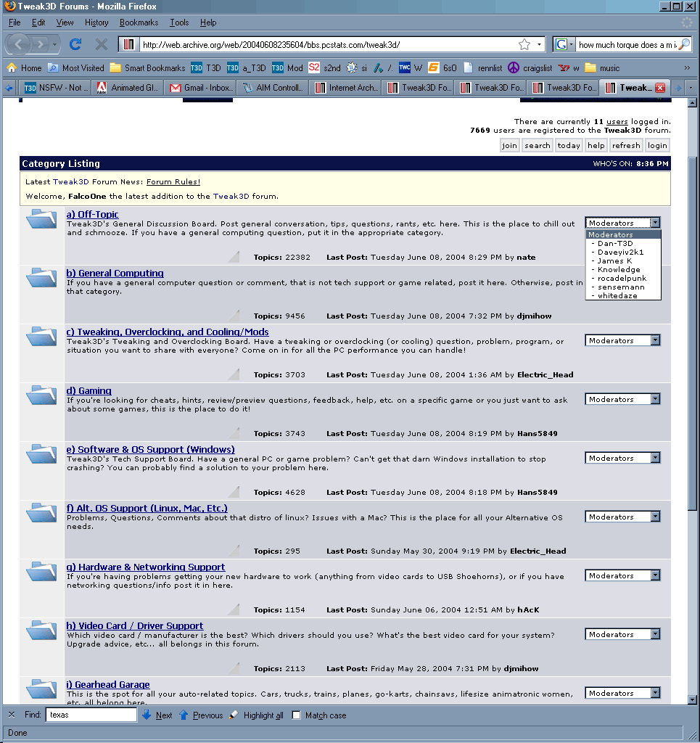The image size is (700, 743).
Task: Click the today button
Action: tap(569, 145)
